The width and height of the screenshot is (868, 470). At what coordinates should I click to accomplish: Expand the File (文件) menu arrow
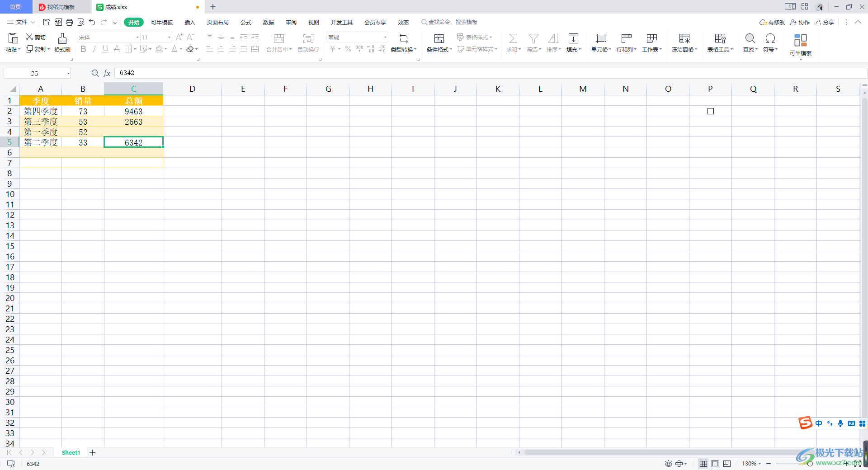pos(33,22)
